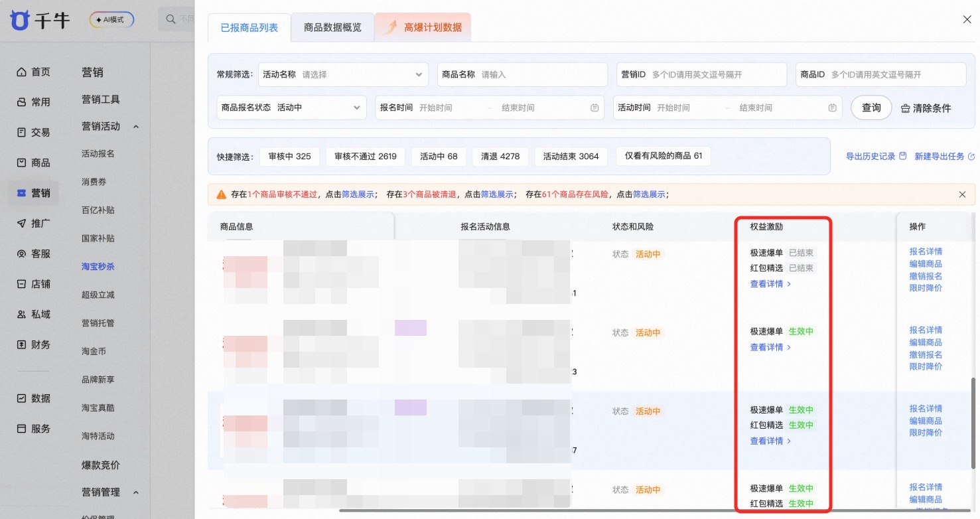The height and width of the screenshot is (519, 980).
Task: Close the panel with the X icon
Action: coord(967,20)
